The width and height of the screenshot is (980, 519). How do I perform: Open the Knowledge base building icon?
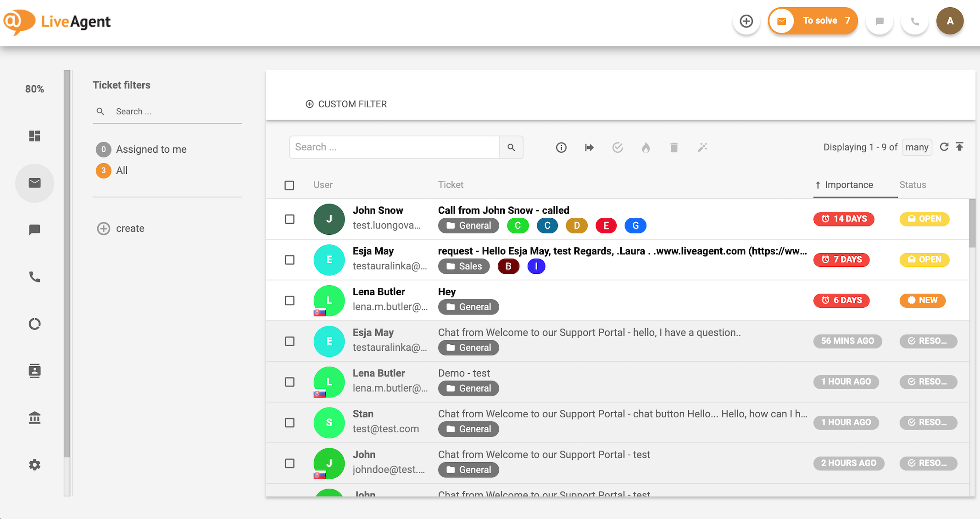point(35,418)
